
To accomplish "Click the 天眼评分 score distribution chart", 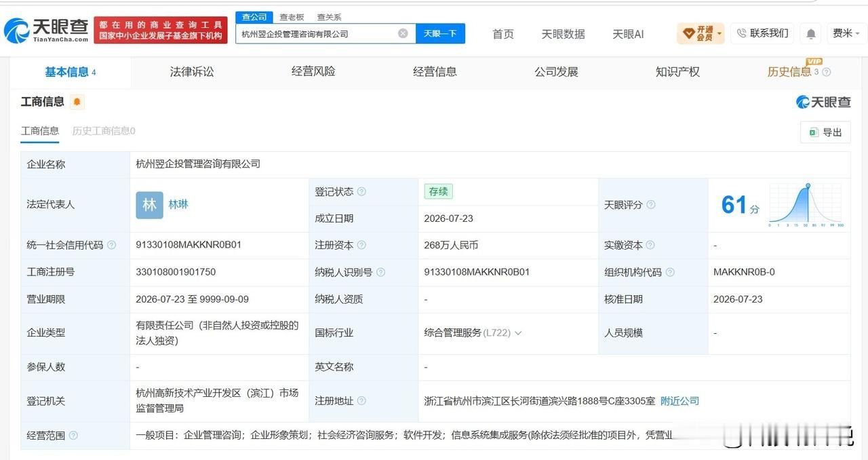I will click(806, 205).
